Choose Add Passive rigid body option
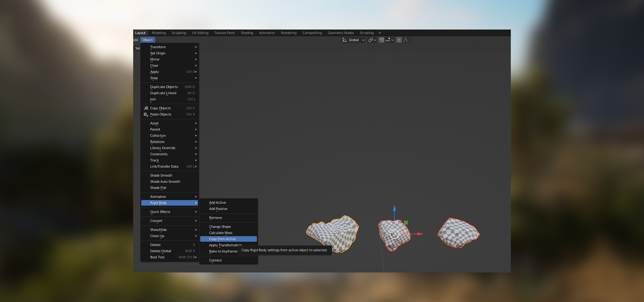Viewport: 644px width, 302px height. pyautogui.click(x=218, y=209)
